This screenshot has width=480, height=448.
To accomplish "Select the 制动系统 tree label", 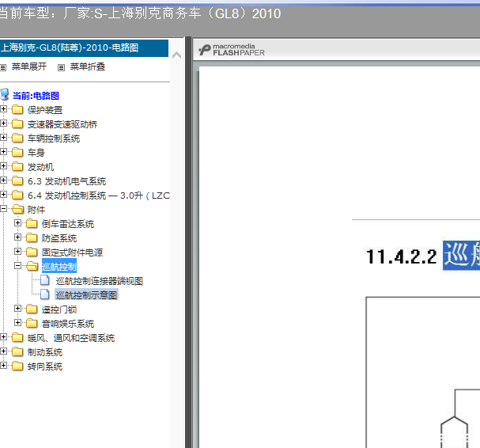I will pyautogui.click(x=45, y=352).
